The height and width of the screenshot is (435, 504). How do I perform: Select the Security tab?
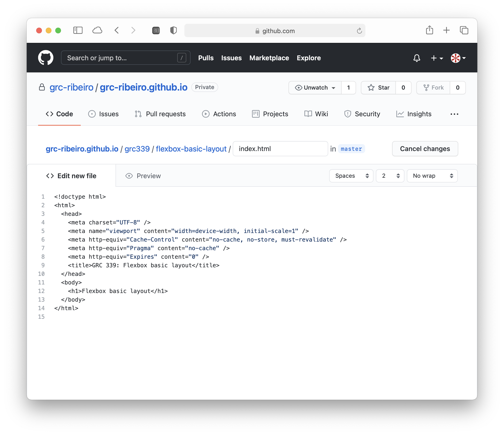(362, 114)
